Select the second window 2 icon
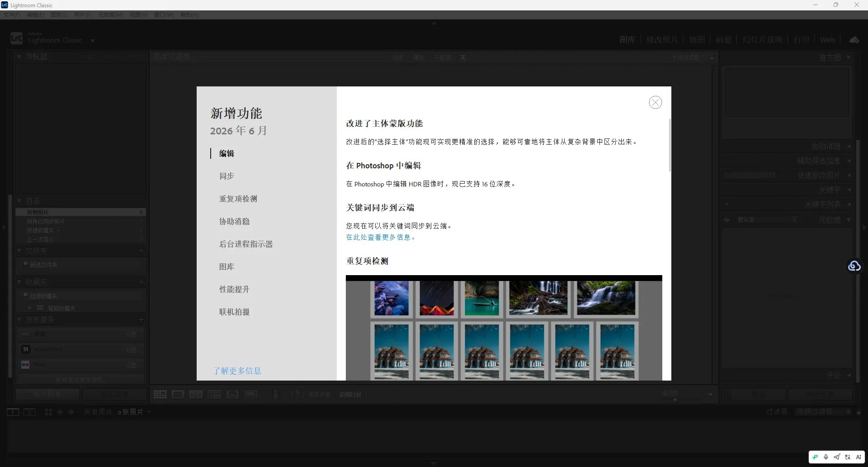 [30, 412]
